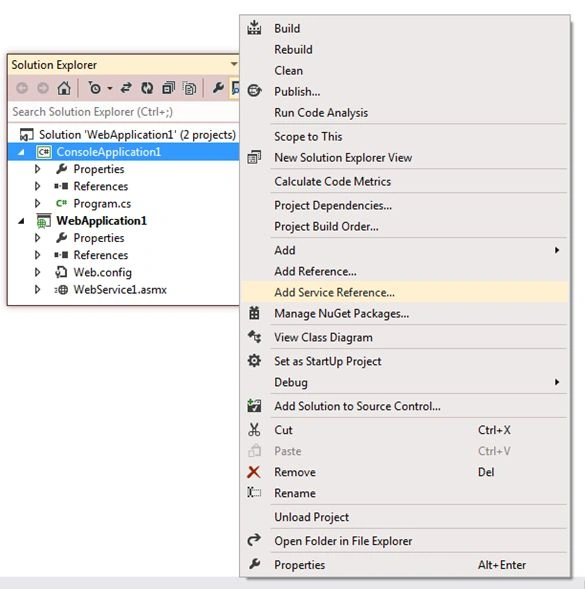Collapse the ConsoleApplication1 project node
The height and width of the screenshot is (589, 585).
pyautogui.click(x=21, y=152)
